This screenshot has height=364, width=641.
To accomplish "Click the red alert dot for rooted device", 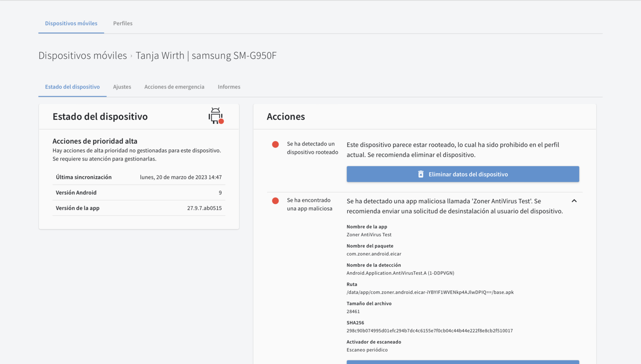I will pyautogui.click(x=276, y=144).
